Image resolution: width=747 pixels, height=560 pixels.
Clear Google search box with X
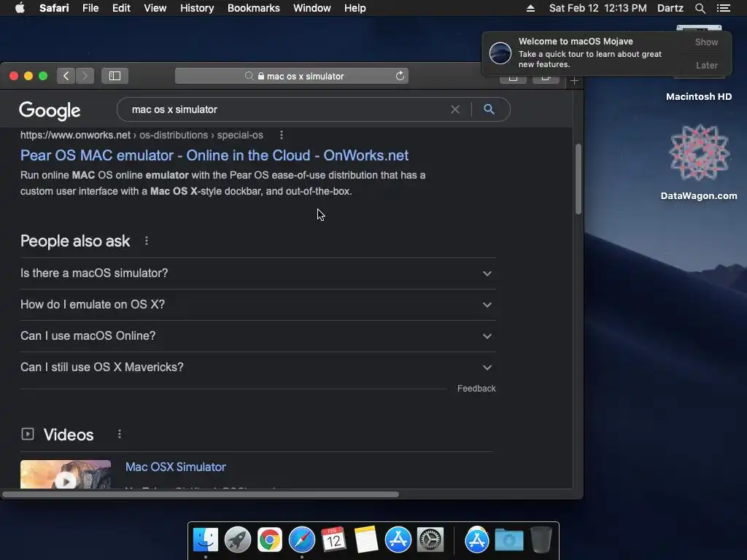tap(455, 109)
